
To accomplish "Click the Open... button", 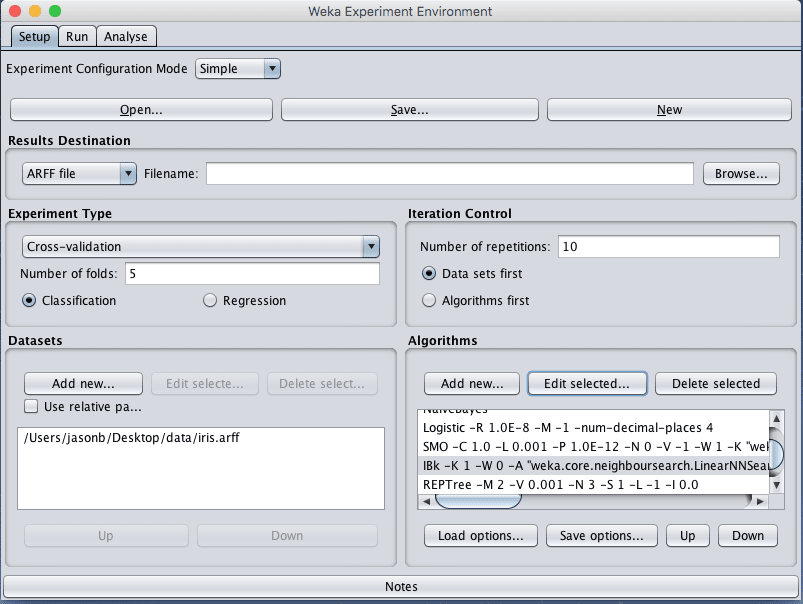I will pos(141,110).
